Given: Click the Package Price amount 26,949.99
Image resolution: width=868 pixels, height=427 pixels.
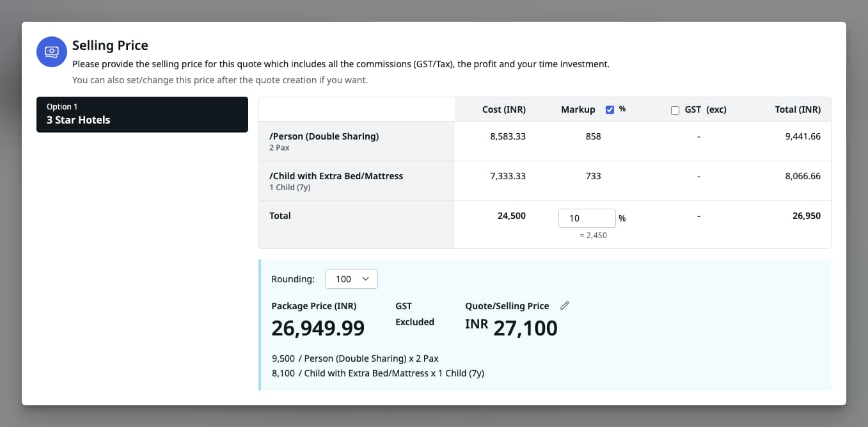Looking at the screenshot, I should tap(318, 328).
